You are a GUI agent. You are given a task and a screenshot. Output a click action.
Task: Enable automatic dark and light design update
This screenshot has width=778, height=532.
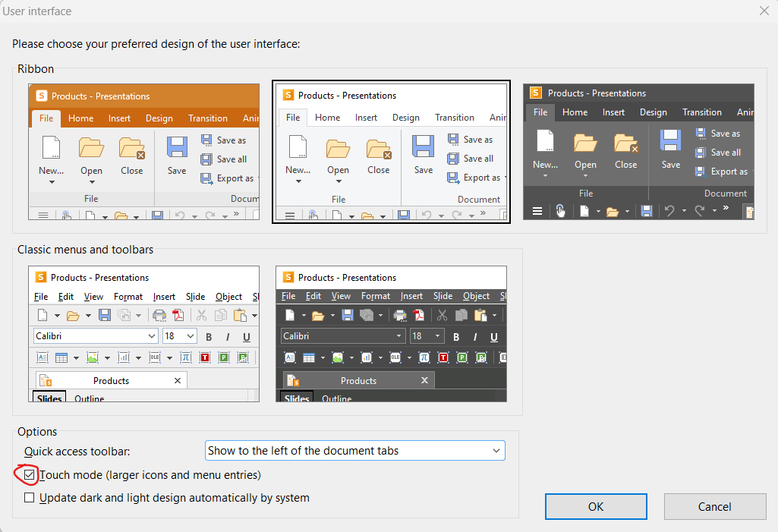(30, 498)
